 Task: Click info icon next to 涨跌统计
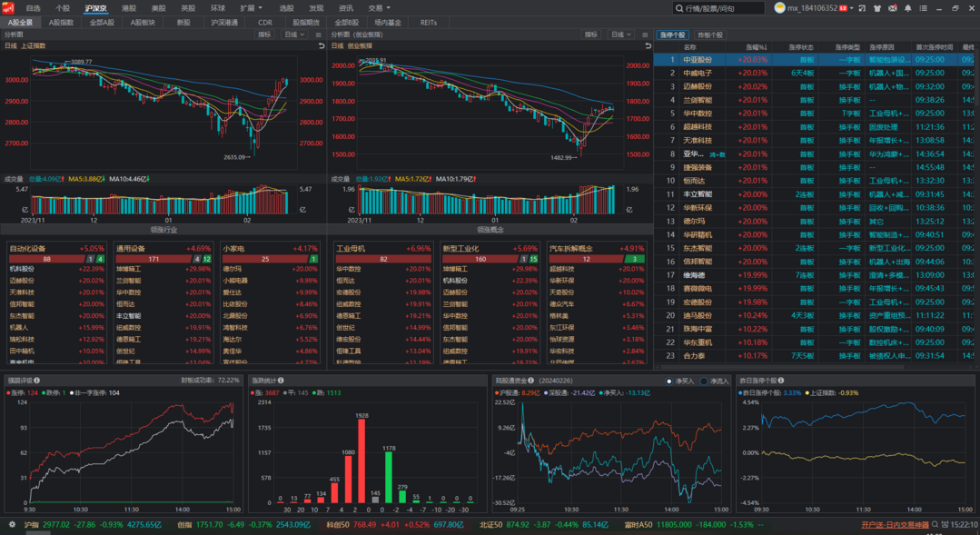coord(281,380)
